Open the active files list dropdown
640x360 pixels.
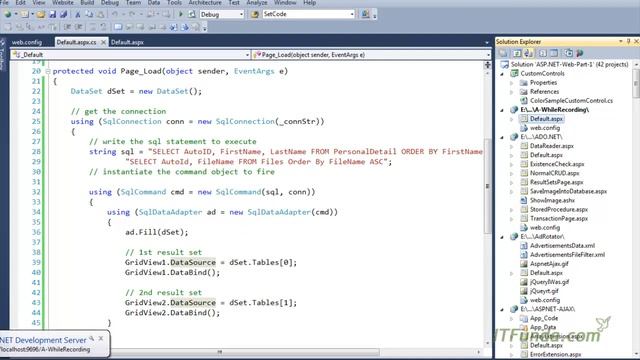(x=487, y=42)
